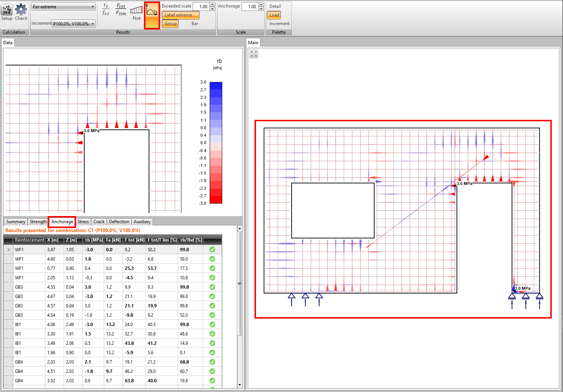Click the Anchorage scale input field
Viewport: 563px width, 392px height.
[250, 6]
